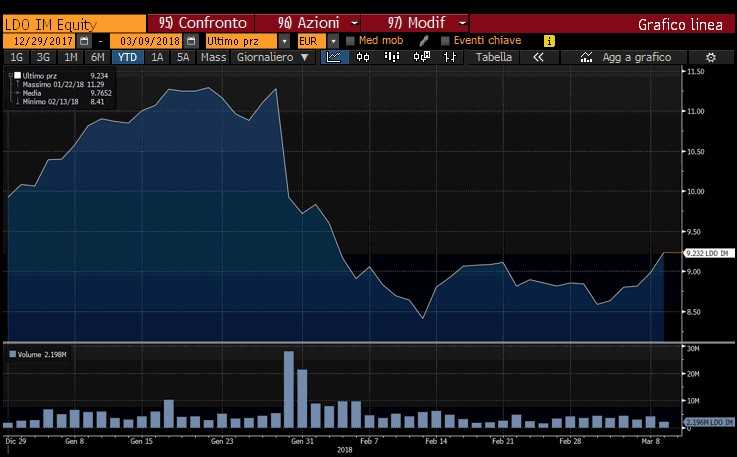This screenshot has width=737, height=457.
Task: Click the EUR currency field
Action: pyautogui.click(x=312, y=41)
